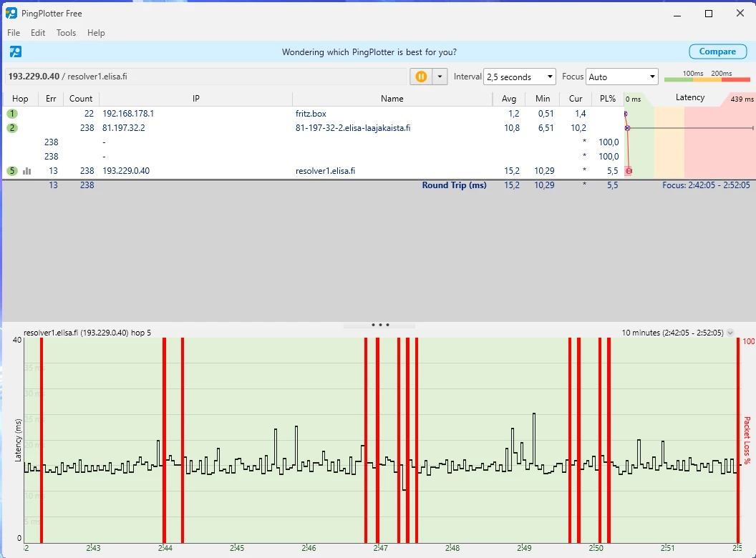Open the File menu
This screenshot has height=558, width=756.
pyautogui.click(x=14, y=33)
